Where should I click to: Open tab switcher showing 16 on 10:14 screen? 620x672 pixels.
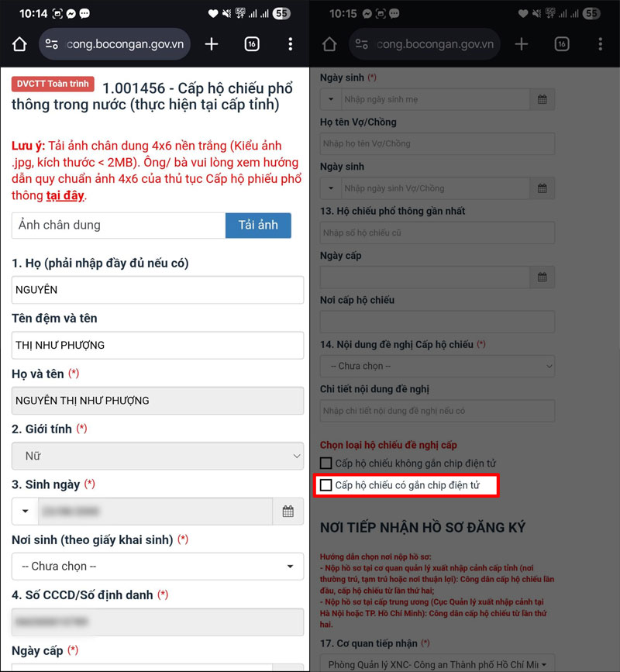pyautogui.click(x=252, y=44)
